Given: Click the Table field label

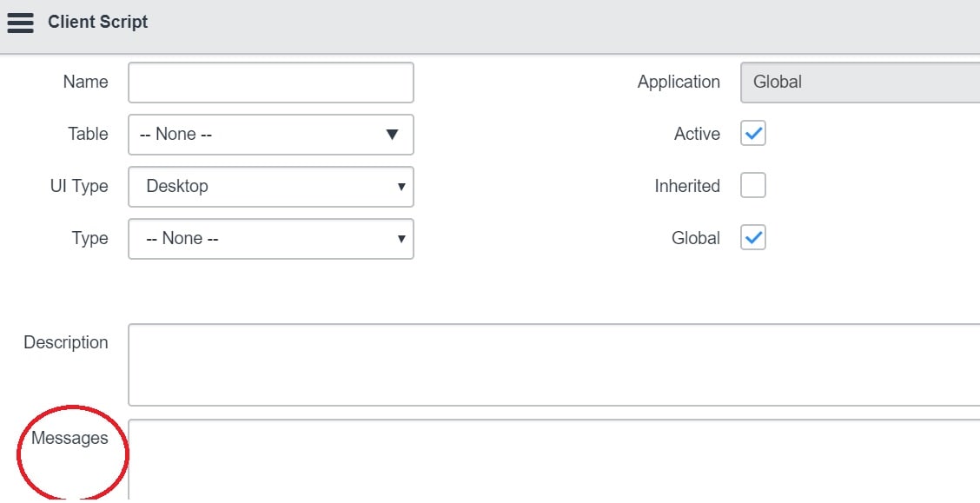Looking at the screenshot, I should tap(88, 134).
